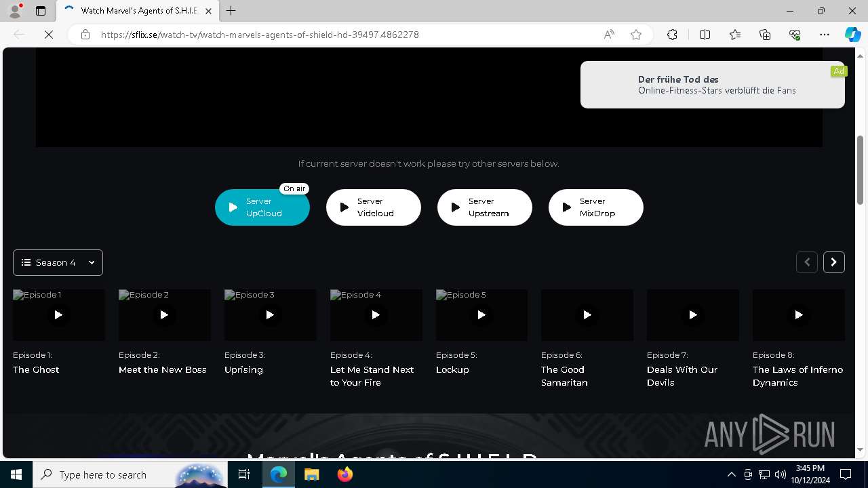The image size is (868, 488).
Task: Switch to Server MixDrop
Action: click(x=596, y=207)
